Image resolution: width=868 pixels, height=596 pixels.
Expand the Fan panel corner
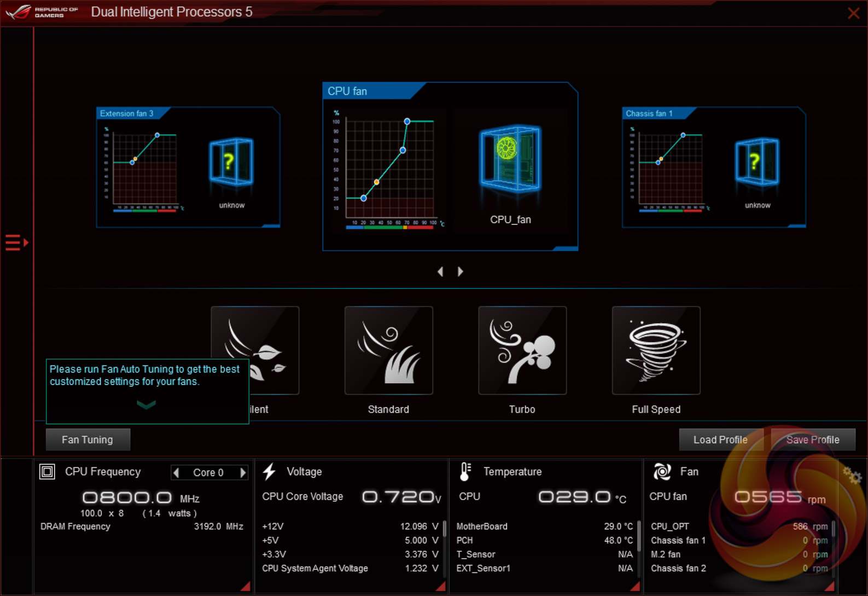click(829, 586)
